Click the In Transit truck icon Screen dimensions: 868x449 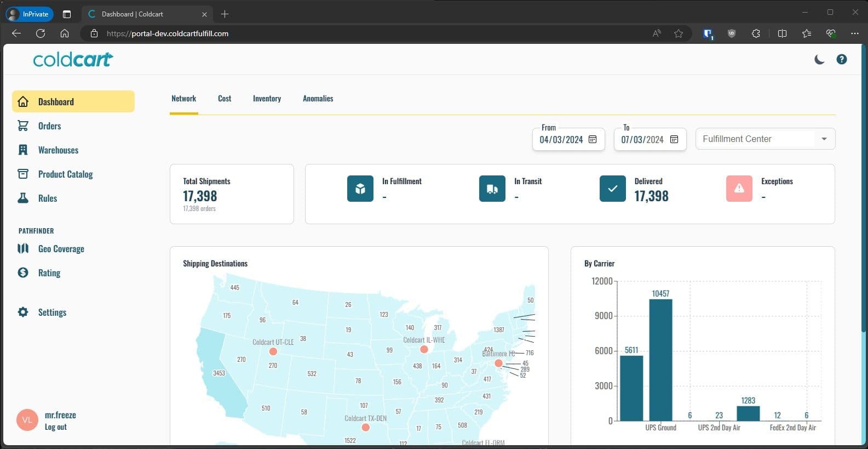(x=492, y=189)
